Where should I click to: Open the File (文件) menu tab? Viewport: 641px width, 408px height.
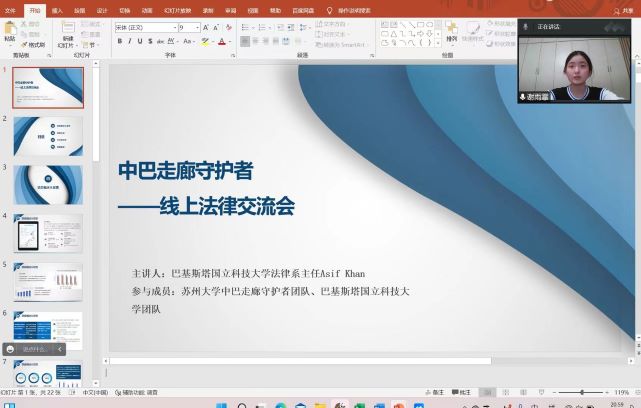coord(10,10)
